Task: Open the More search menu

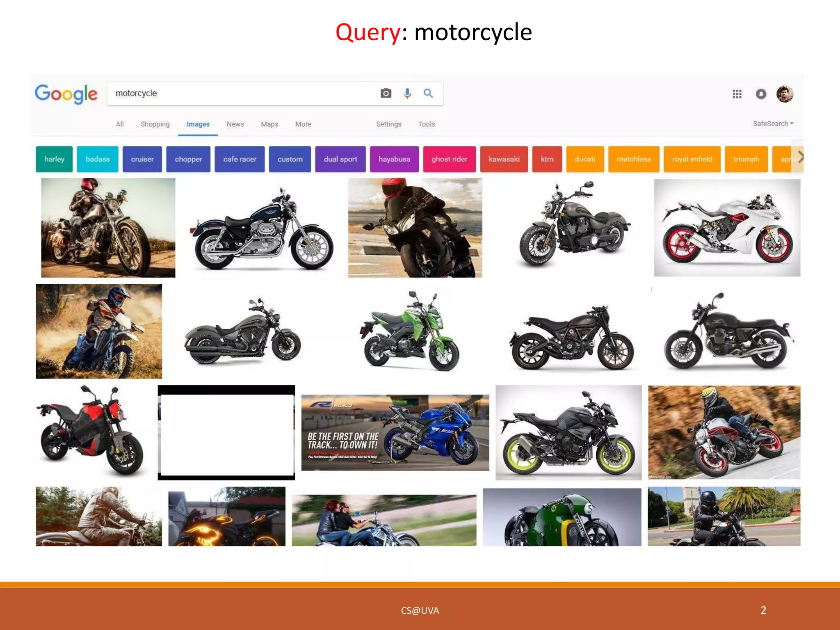Action: click(x=303, y=124)
